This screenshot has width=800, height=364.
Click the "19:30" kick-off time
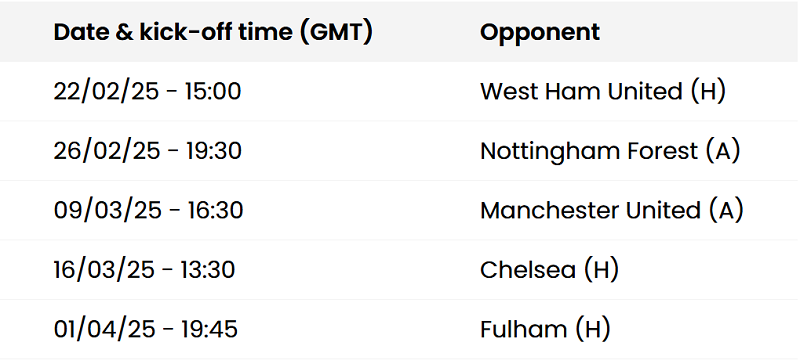[x=213, y=151]
